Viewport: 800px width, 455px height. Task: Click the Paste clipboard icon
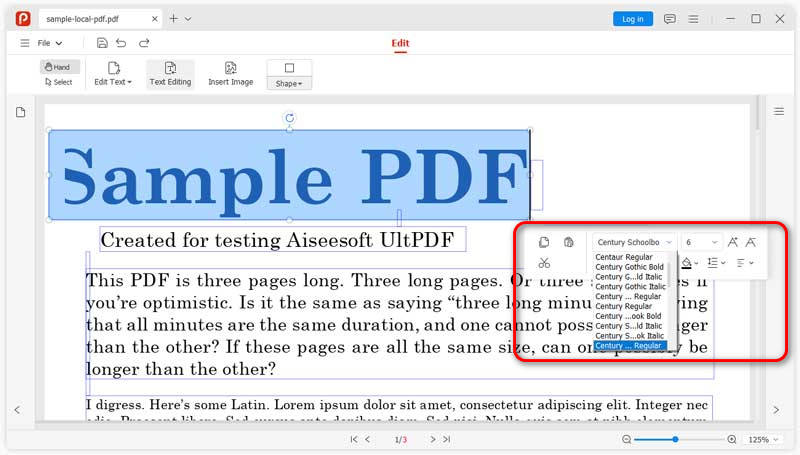coord(569,242)
